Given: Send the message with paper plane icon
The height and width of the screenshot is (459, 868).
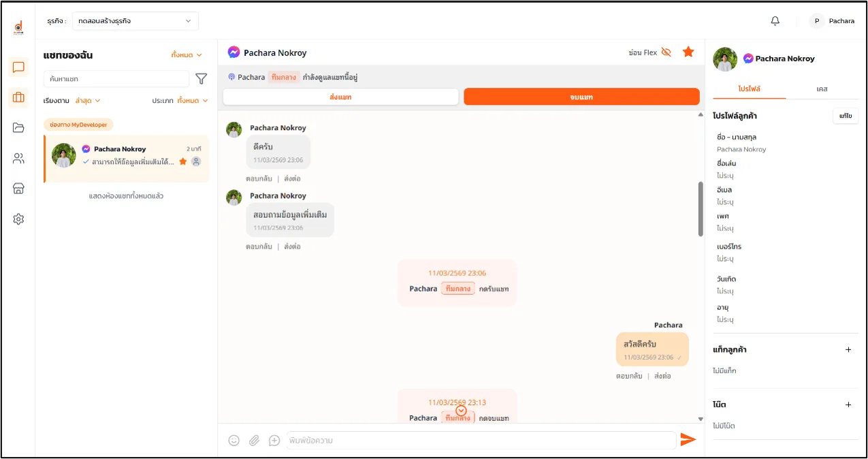Looking at the screenshot, I should point(688,440).
